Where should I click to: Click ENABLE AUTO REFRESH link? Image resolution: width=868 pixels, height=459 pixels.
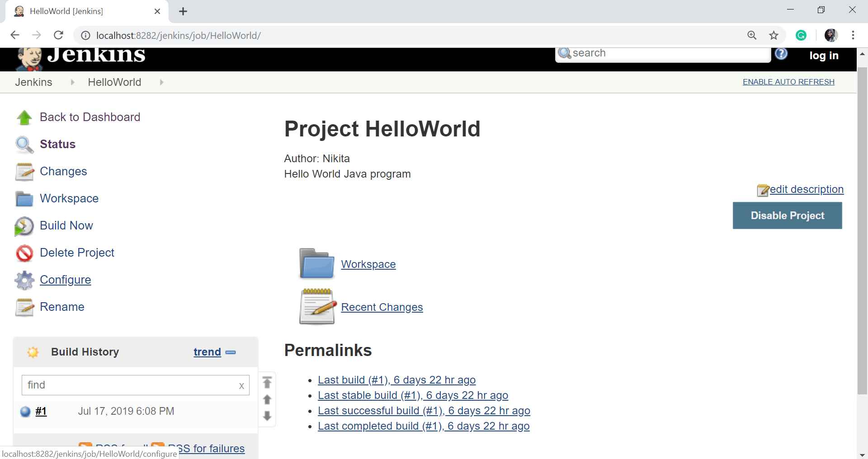tap(788, 82)
